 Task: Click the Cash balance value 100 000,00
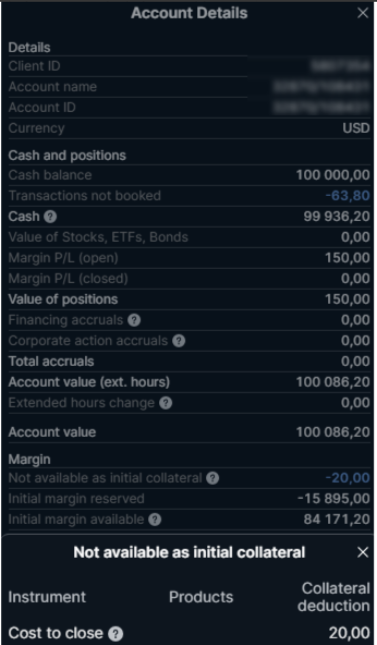(333, 175)
